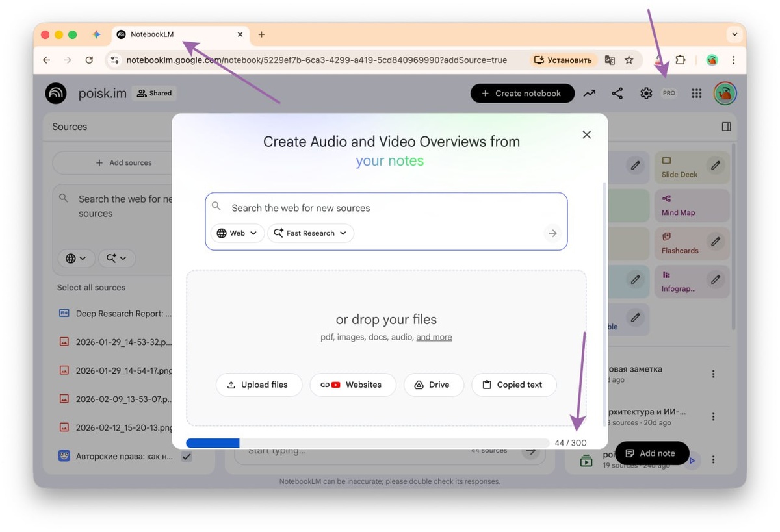Click the Upload files button
780x532 pixels.
(259, 385)
